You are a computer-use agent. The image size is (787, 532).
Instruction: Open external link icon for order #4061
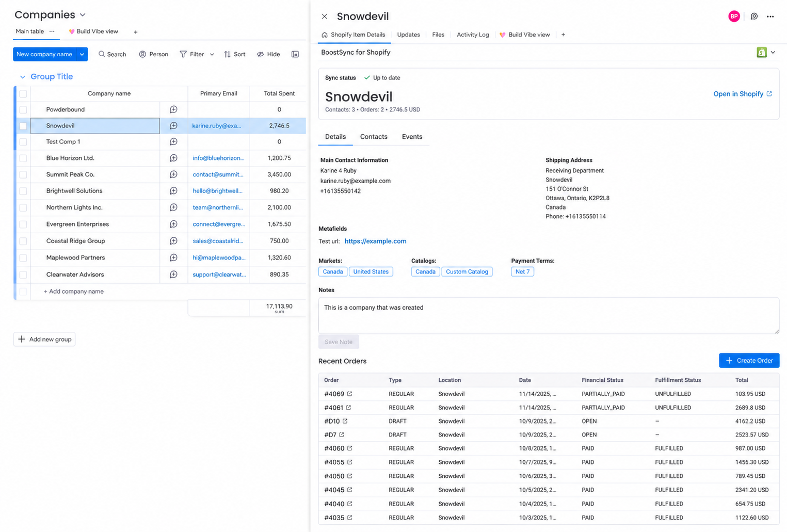(348, 407)
